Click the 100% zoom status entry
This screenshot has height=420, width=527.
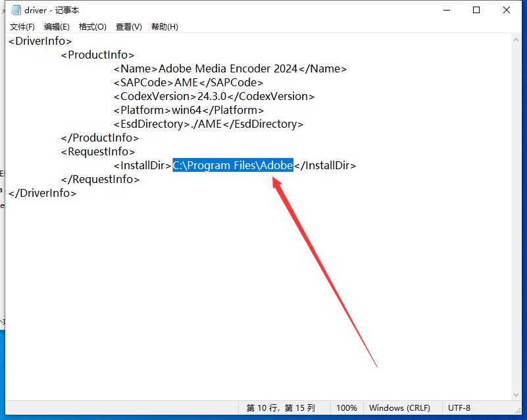(347, 408)
